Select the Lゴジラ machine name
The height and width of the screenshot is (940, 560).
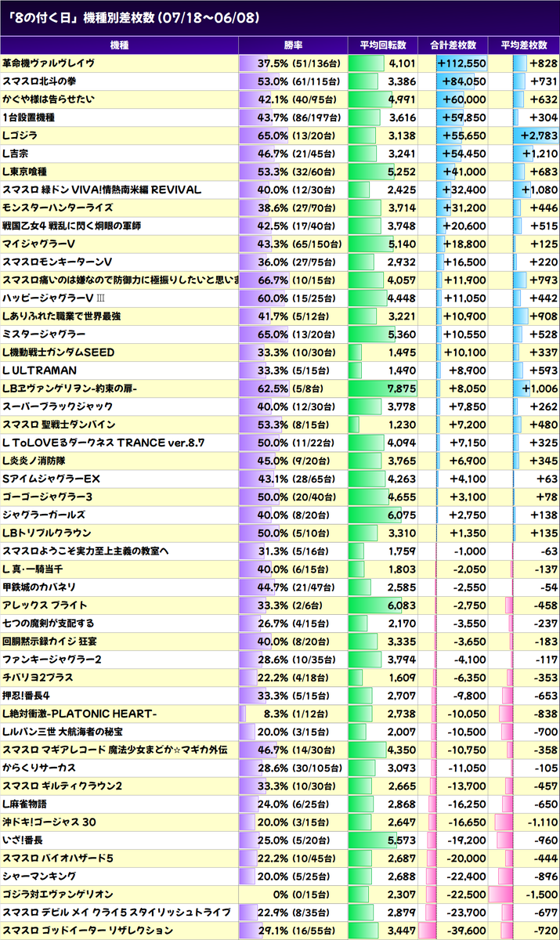[20, 136]
